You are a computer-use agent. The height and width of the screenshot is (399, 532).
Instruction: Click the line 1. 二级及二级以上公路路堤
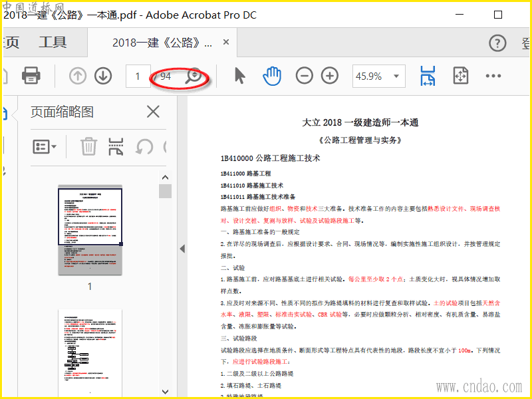[257, 374]
